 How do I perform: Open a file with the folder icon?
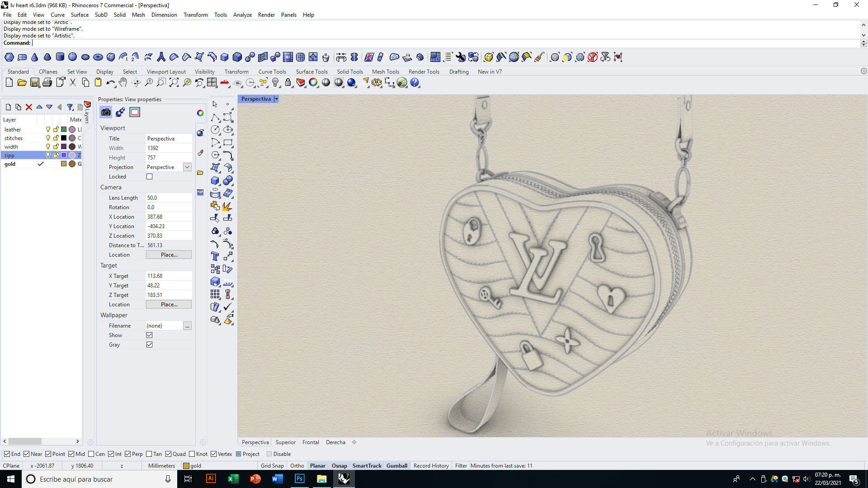(x=22, y=83)
